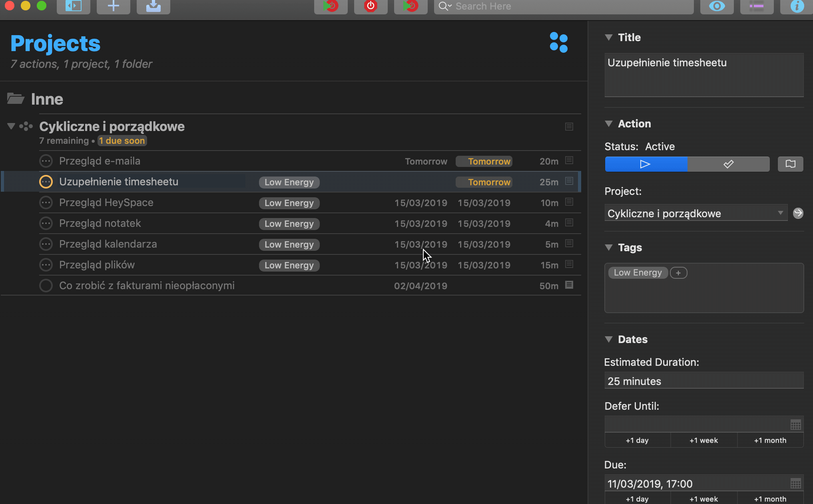
Task: Click Defer Until +1 week button
Action: [703, 440]
